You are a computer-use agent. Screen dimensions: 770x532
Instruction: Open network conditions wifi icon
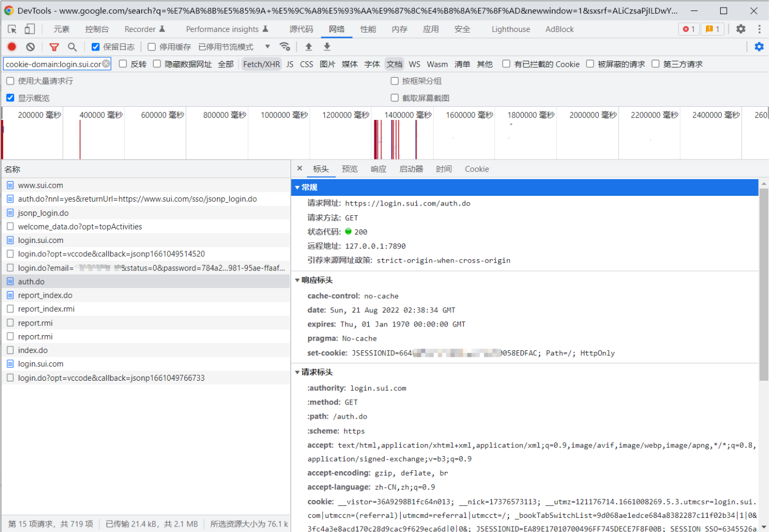285,47
